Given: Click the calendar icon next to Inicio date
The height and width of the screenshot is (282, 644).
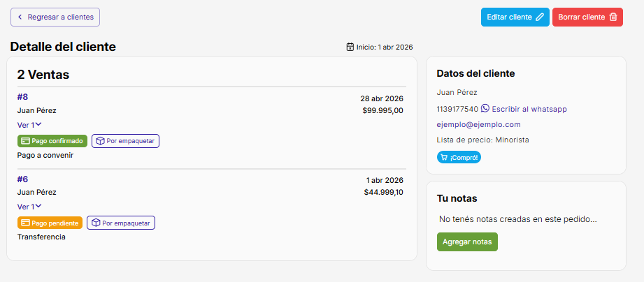Looking at the screenshot, I should (350, 47).
